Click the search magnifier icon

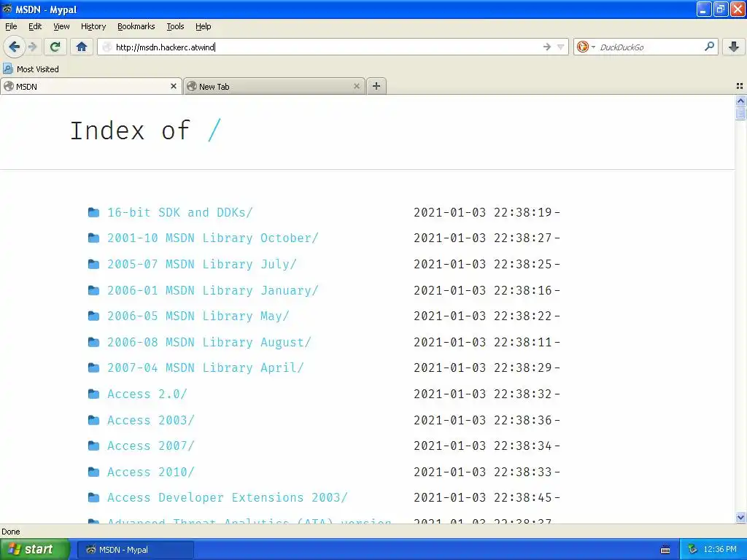click(x=709, y=47)
